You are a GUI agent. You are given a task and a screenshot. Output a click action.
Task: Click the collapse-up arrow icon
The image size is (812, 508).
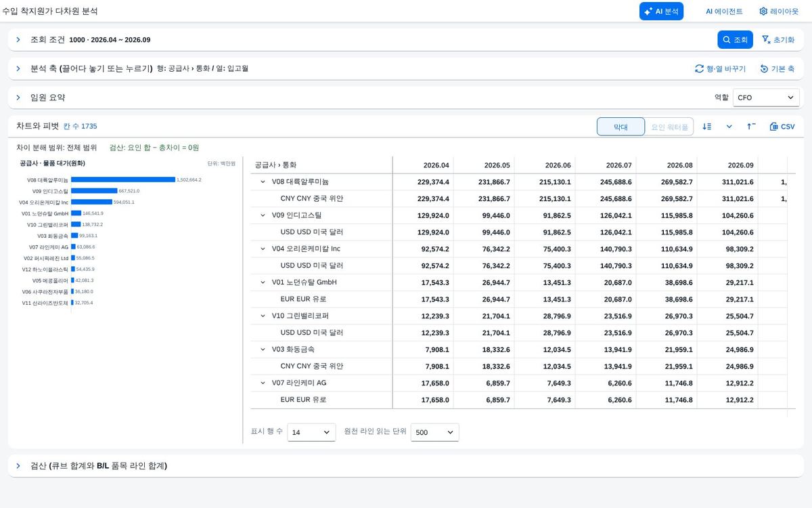click(x=751, y=127)
